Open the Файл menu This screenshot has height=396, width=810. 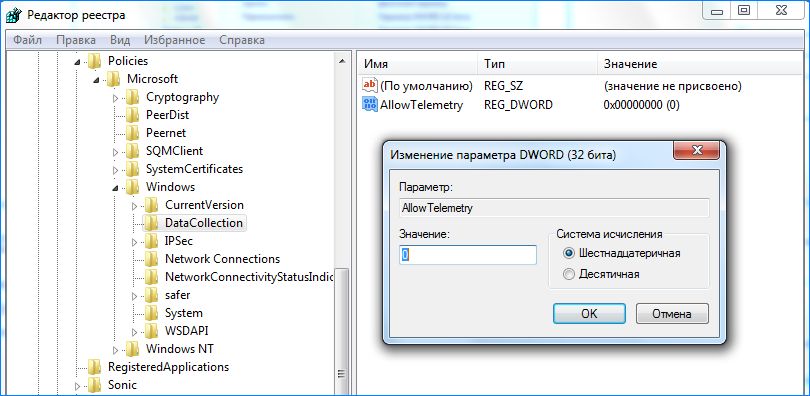coord(27,40)
